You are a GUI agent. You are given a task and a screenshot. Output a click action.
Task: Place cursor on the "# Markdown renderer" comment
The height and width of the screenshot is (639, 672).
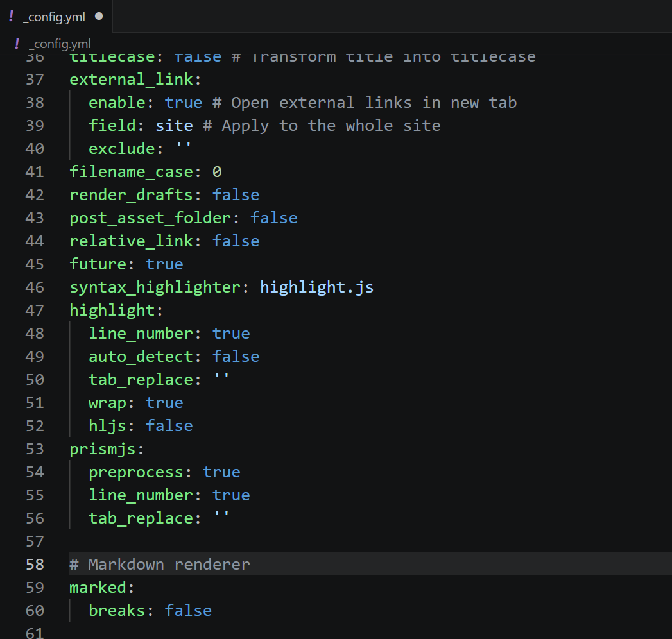pos(159,565)
